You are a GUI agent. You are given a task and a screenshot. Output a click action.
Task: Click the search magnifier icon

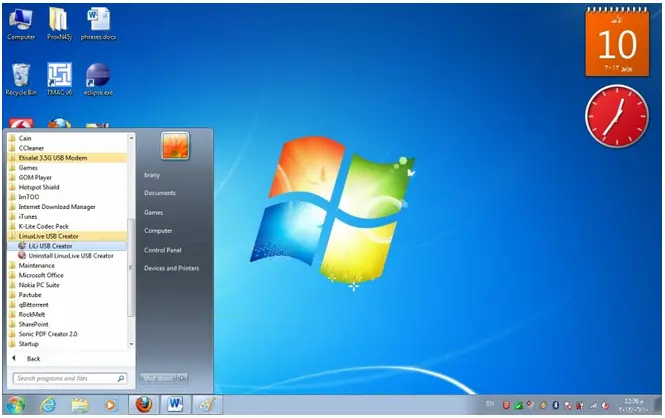pyautogui.click(x=121, y=378)
